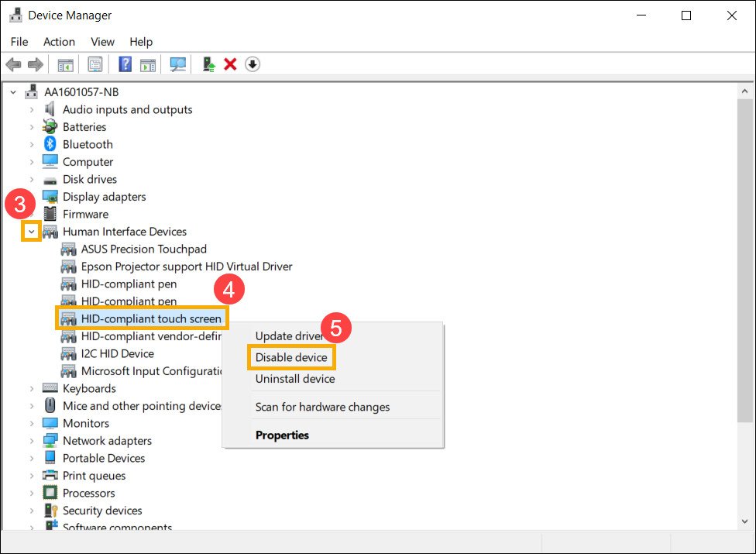Screen dimensions: 756x554
Task: Click the blue question mark help icon
Action: [x=125, y=64]
